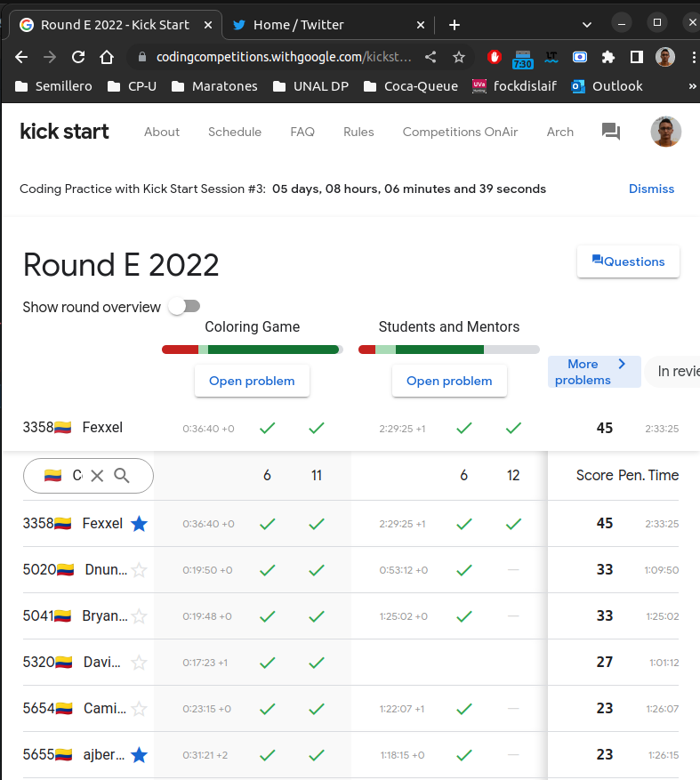
Task: Open the FAQ page
Action: (302, 132)
